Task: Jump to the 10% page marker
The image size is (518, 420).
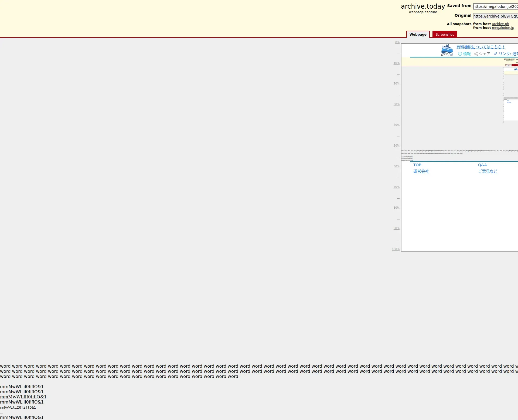Action: click(396, 63)
